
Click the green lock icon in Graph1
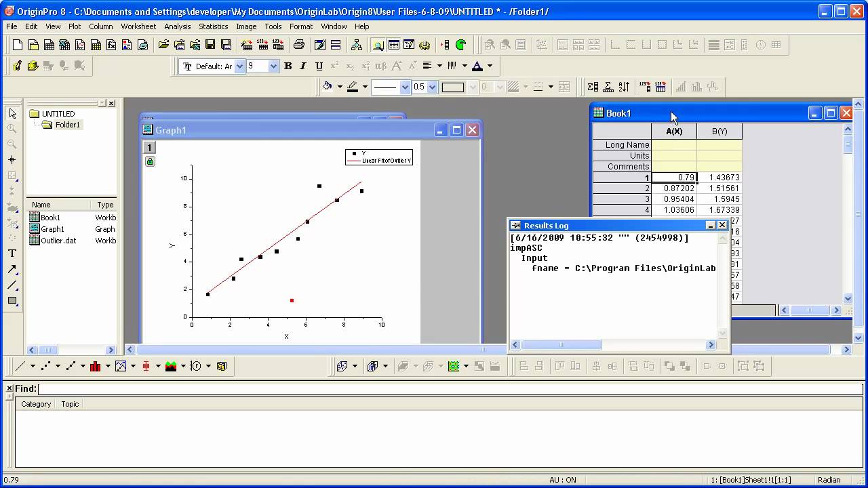150,161
